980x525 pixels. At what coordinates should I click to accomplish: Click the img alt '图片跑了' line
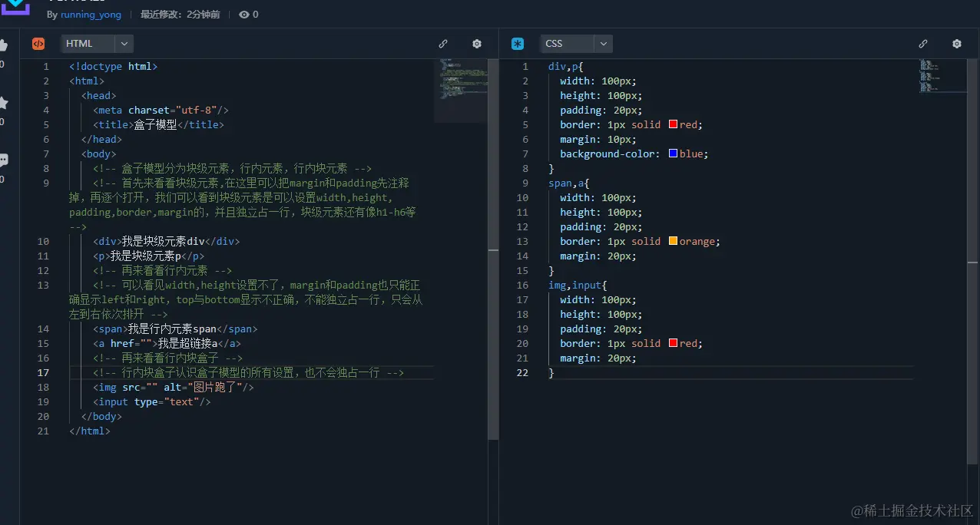[x=173, y=387]
